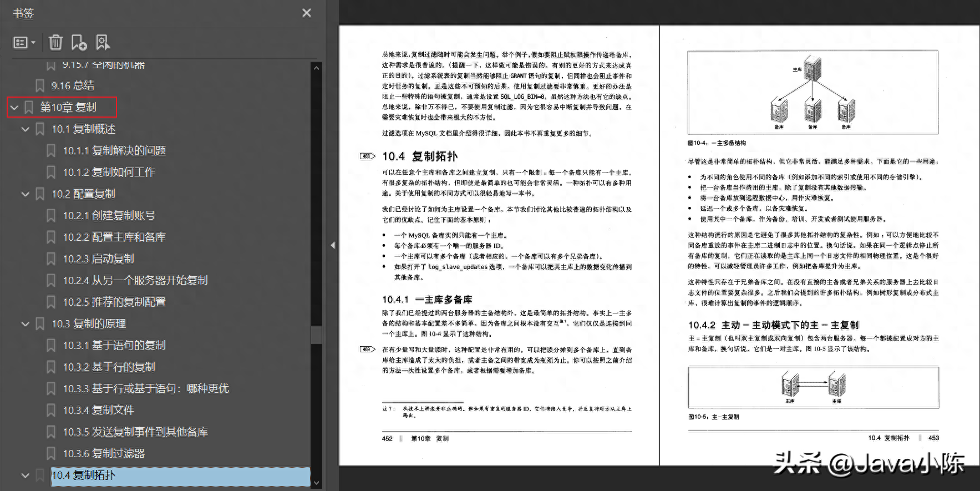Viewport: 980px width, 491px height.
Task: Collapse the 10.1 复制概述 section
Action: point(25,129)
